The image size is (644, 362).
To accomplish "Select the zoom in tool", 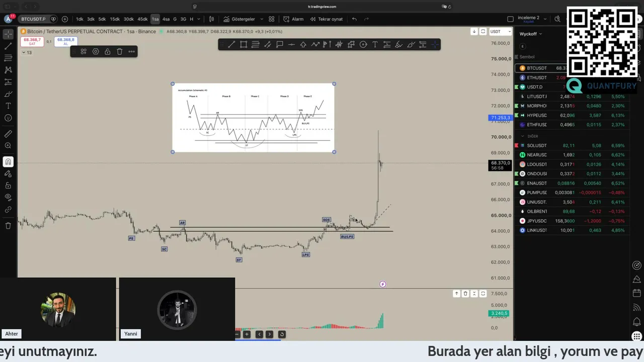I will [8, 146].
